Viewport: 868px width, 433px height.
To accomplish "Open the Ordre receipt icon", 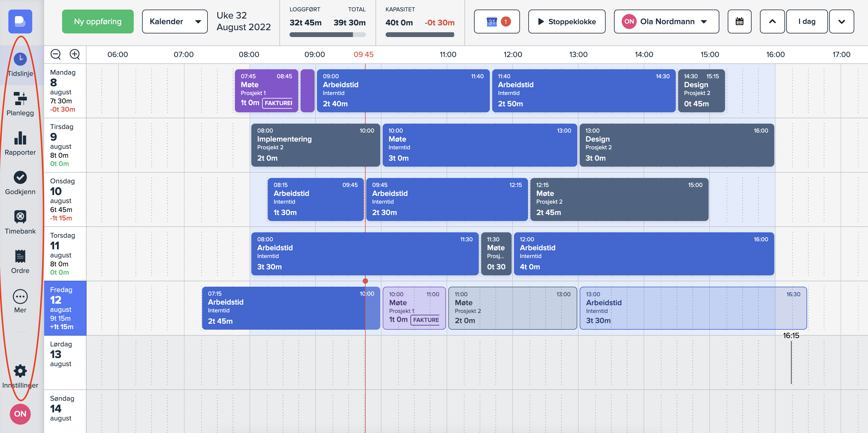I will click(x=20, y=256).
